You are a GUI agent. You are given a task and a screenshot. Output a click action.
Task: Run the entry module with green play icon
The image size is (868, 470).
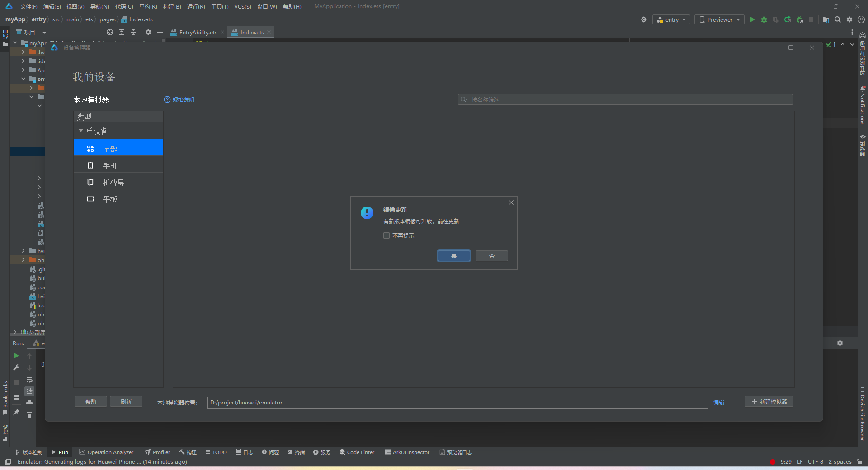coord(752,19)
